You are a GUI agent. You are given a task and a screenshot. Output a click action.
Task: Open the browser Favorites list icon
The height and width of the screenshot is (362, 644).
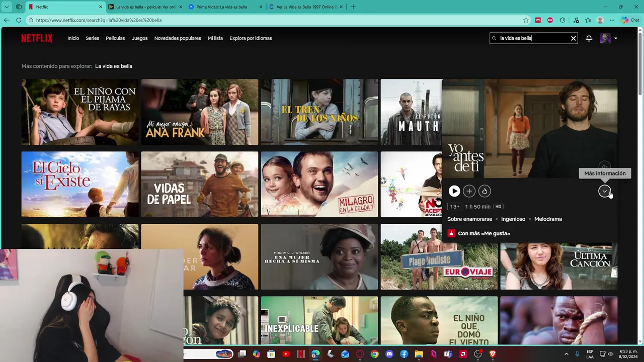[588, 20]
